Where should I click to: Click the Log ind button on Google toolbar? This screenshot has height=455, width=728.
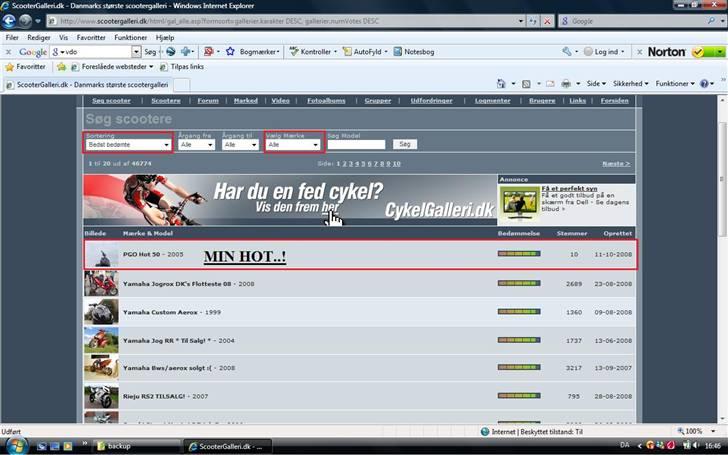pos(604,52)
